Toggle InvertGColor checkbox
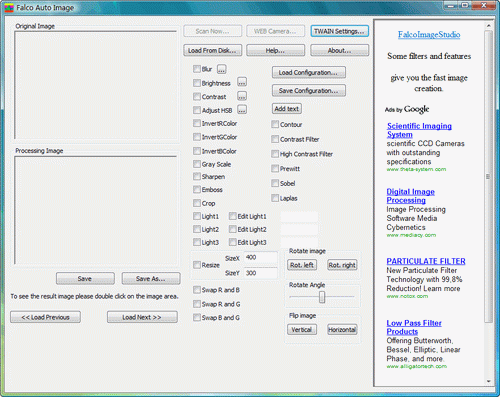This screenshot has height=397, width=500. [197, 137]
